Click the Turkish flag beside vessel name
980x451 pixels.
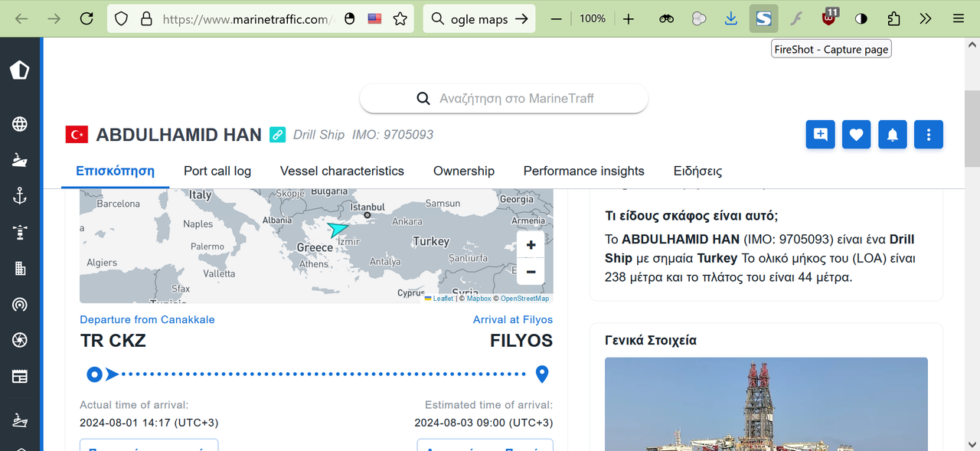click(x=77, y=135)
